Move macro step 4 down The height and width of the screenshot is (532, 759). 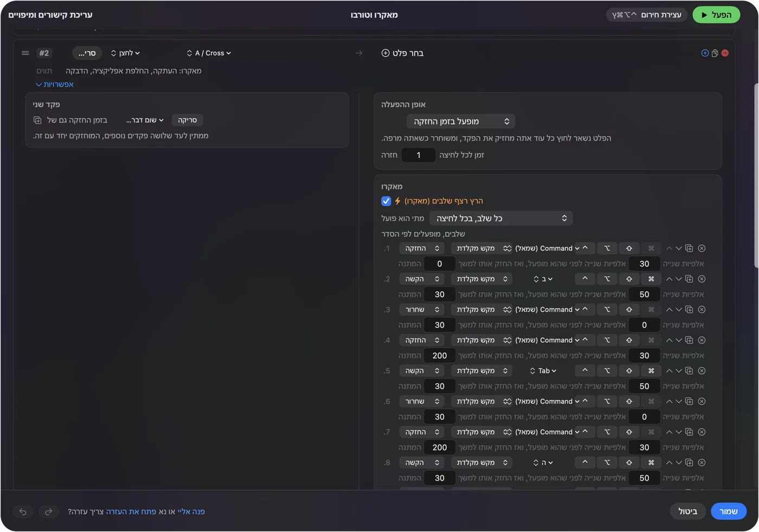[x=679, y=341]
